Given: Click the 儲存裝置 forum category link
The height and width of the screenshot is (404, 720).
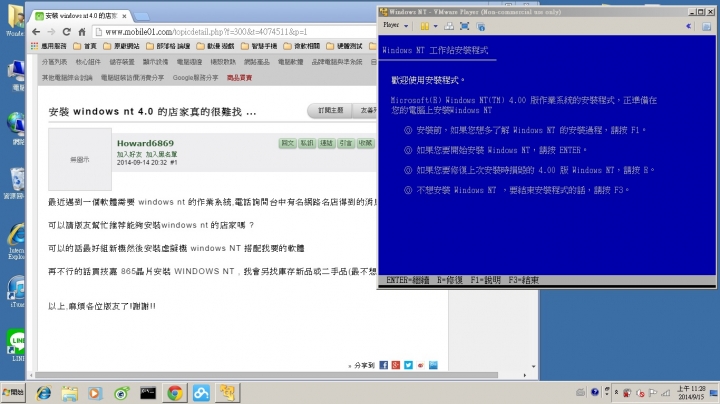Looking at the screenshot, I should 122,62.
